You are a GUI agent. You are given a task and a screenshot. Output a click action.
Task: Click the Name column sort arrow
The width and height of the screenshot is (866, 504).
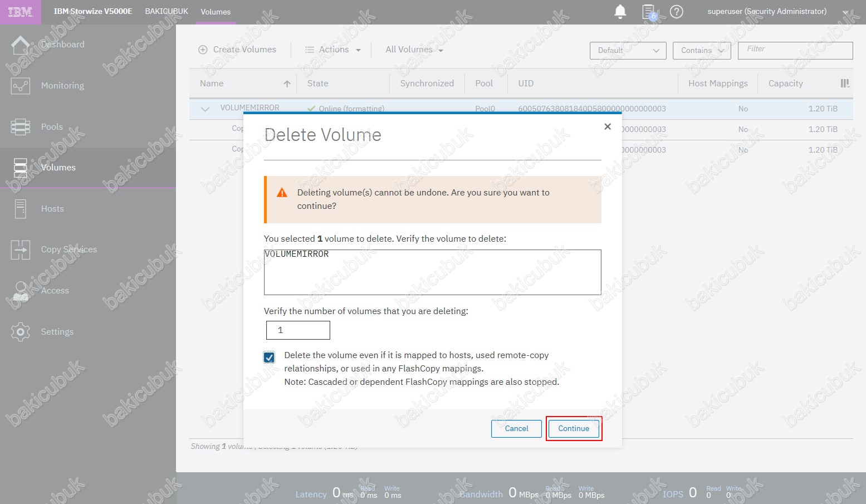[287, 84]
